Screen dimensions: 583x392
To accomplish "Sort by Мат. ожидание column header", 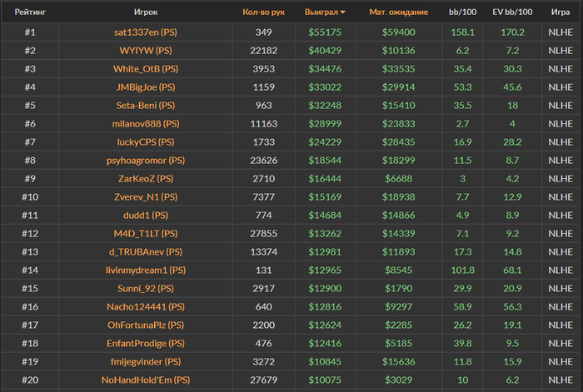I will [398, 12].
